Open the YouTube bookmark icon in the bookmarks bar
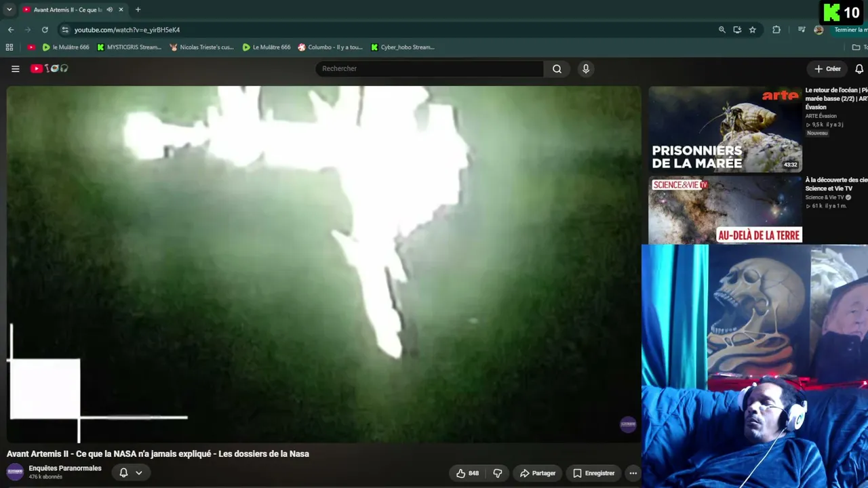The width and height of the screenshot is (868, 488). click(31, 47)
